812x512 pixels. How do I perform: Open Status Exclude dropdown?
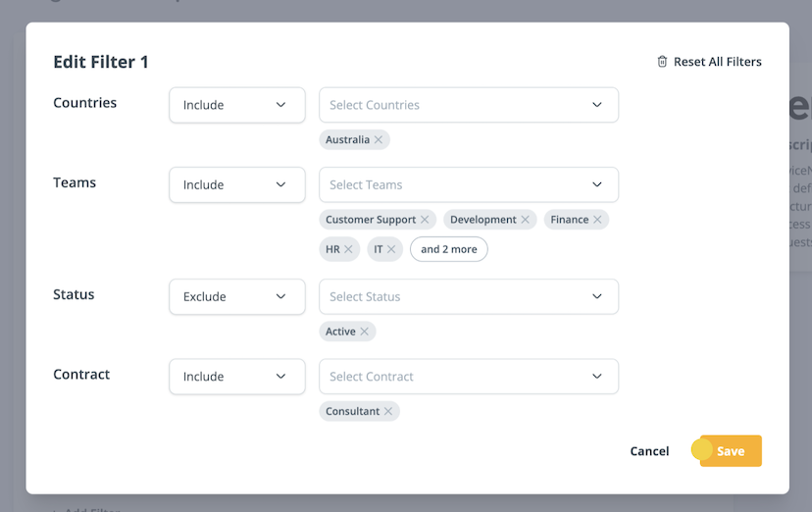[x=236, y=297]
